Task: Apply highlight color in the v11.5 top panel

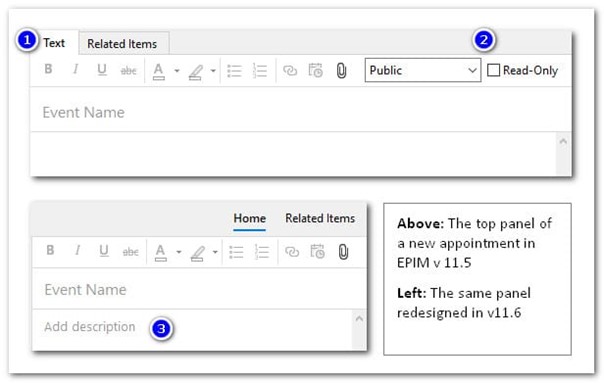Action: pyautogui.click(x=195, y=72)
